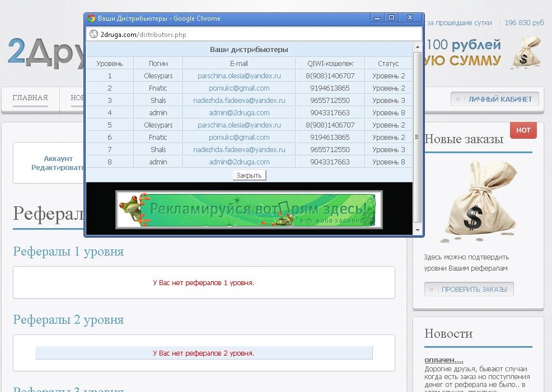
Task: Click the green frog advertisement banner
Action: 249,210
